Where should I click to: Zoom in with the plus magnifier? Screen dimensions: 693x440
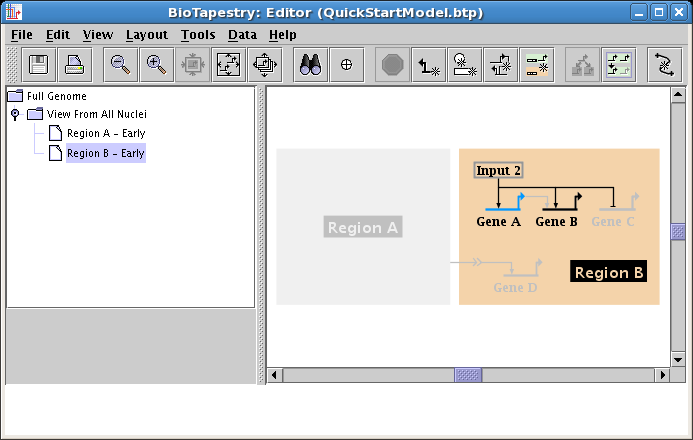[156, 65]
